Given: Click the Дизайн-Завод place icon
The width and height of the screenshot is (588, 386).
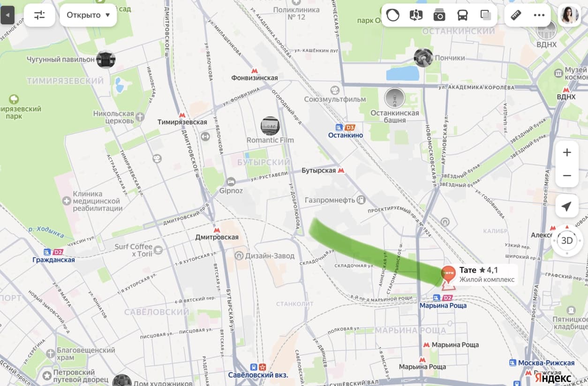Looking at the screenshot, I should pyautogui.click(x=239, y=256).
